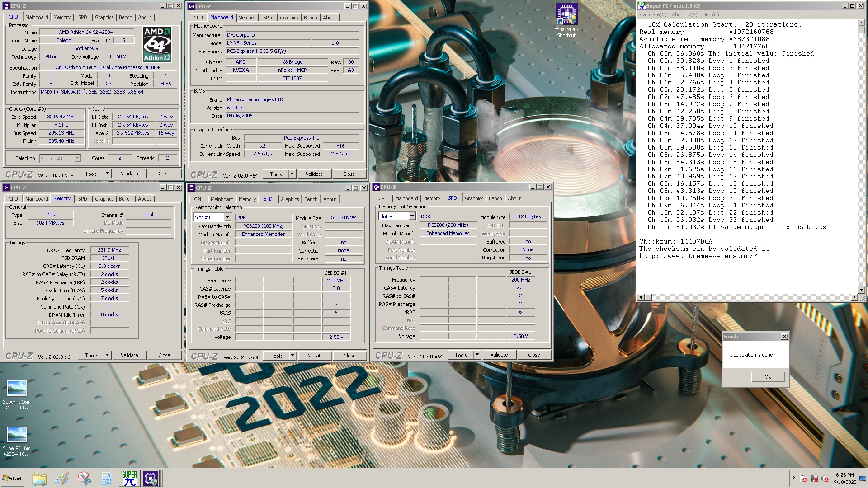868x488 pixels.
Task: Click the Core Speed 3246.47 MHz field
Action: (61, 117)
